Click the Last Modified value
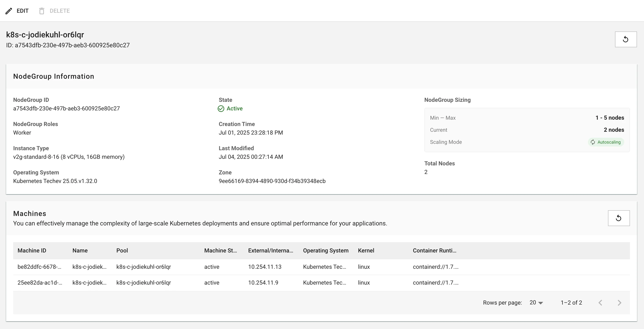 pyautogui.click(x=251, y=157)
